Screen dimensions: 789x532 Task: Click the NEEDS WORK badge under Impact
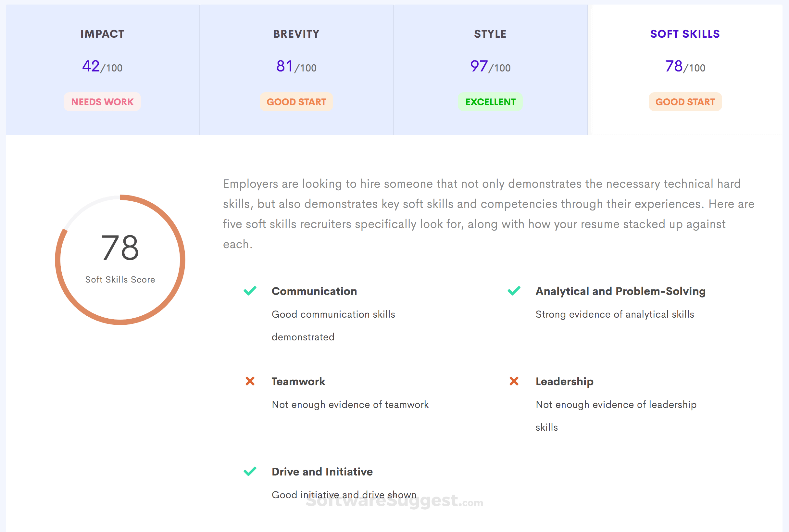click(102, 101)
